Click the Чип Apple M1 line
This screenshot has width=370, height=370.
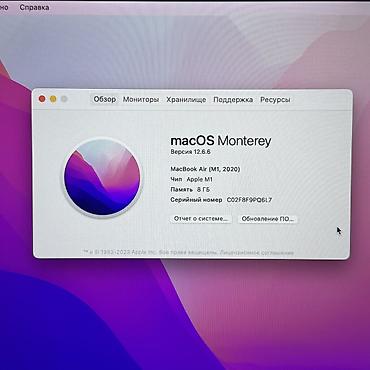pyautogui.click(x=191, y=179)
